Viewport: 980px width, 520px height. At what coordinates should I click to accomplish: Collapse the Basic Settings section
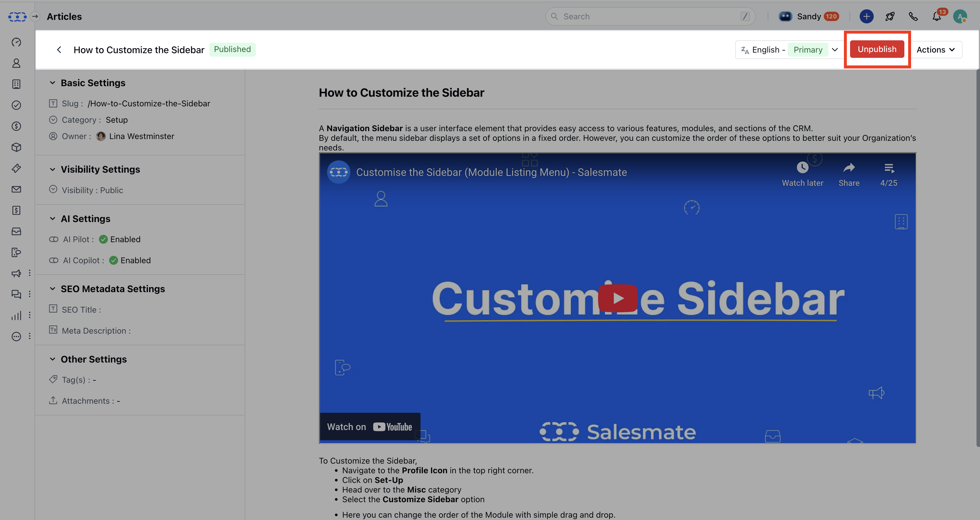tap(53, 83)
